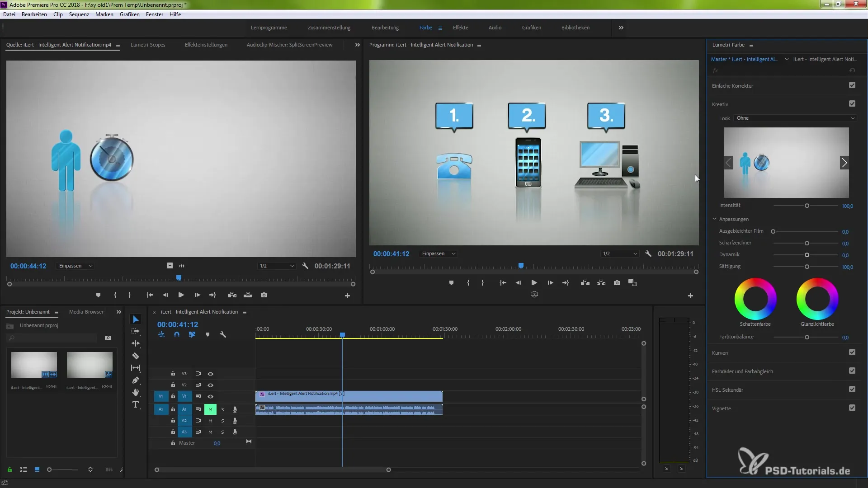Open the Fenster menu

pos(155,14)
